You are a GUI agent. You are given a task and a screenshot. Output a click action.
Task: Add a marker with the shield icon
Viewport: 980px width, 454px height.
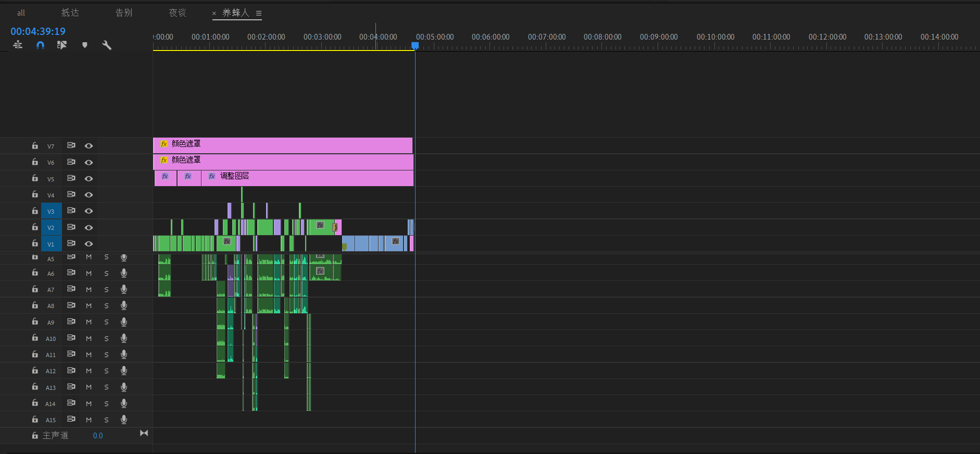click(x=85, y=45)
